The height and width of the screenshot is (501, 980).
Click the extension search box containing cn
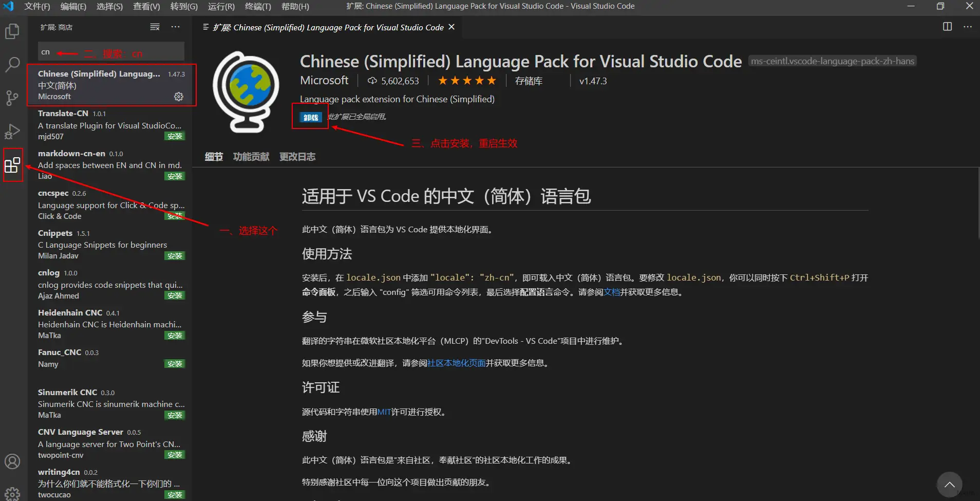click(111, 52)
